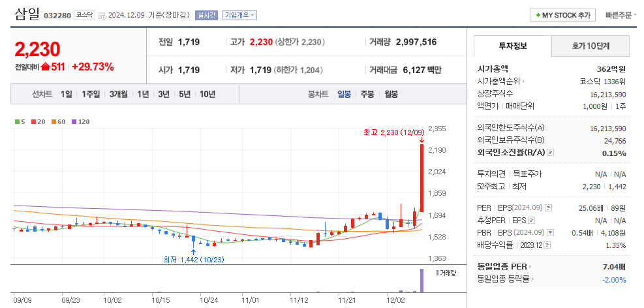Click the 거래대금 value 6,127 백만
This screenshot has height=308, width=644.
pyautogui.click(x=422, y=70)
